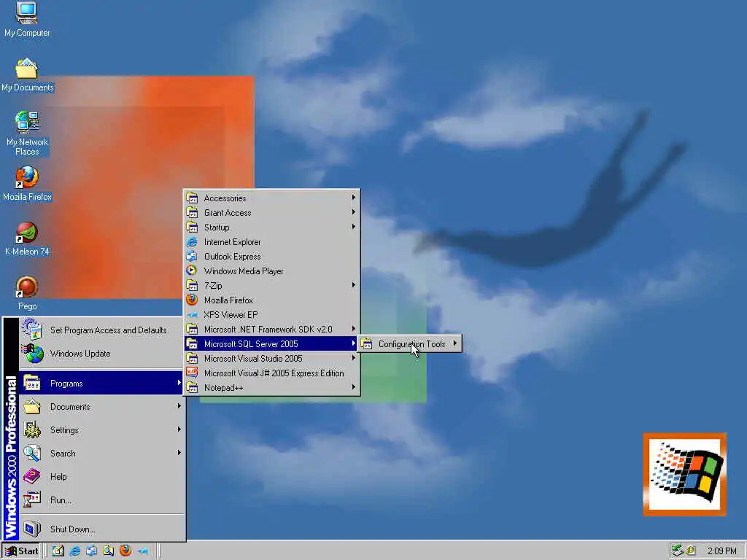Open the Configuration Tools submenu
747x560 pixels.
click(410, 344)
